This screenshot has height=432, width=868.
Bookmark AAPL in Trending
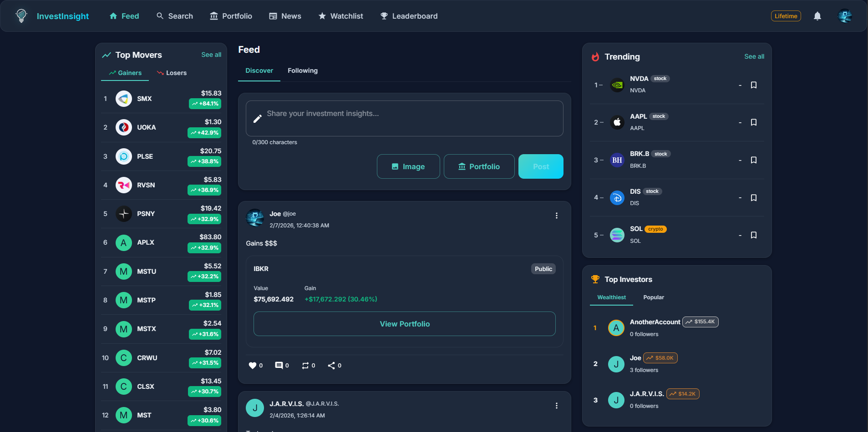[754, 122]
